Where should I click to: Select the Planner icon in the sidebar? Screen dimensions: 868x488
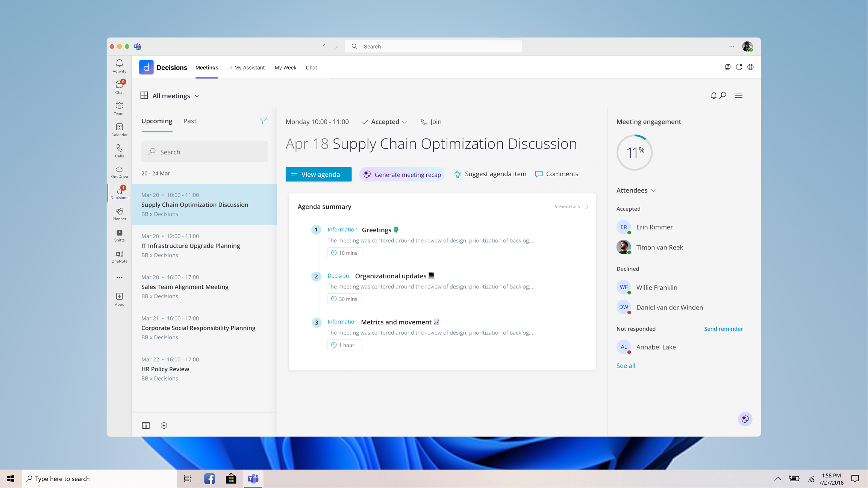coord(119,214)
